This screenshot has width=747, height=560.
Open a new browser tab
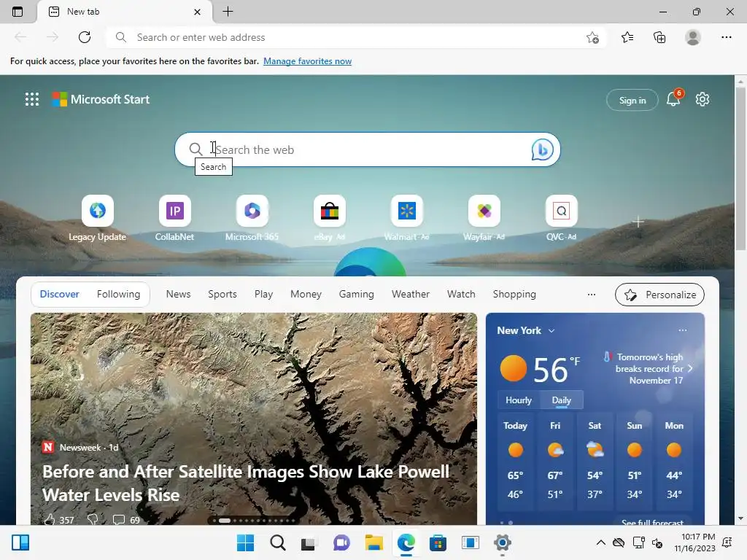click(x=228, y=12)
